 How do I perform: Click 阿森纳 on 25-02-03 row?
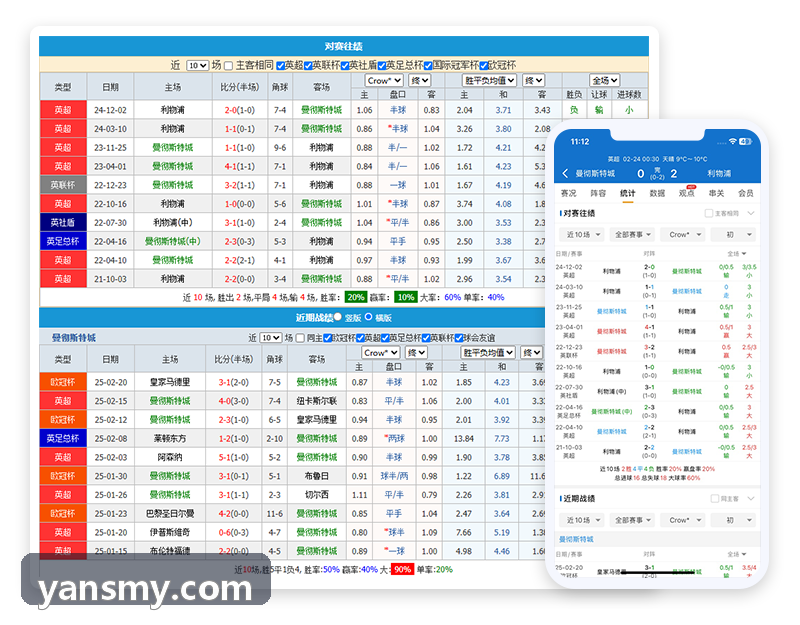pos(170,457)
